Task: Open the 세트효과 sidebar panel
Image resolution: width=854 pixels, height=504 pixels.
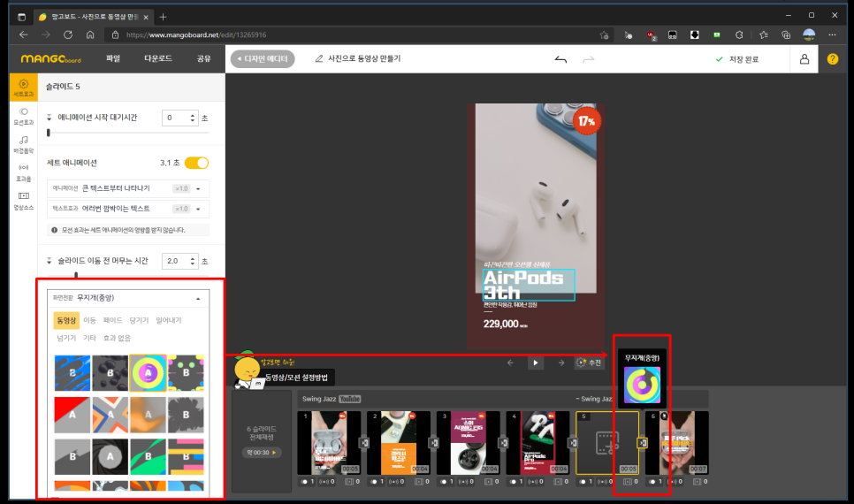Action: pyautogui.click(x=23, y=88)
